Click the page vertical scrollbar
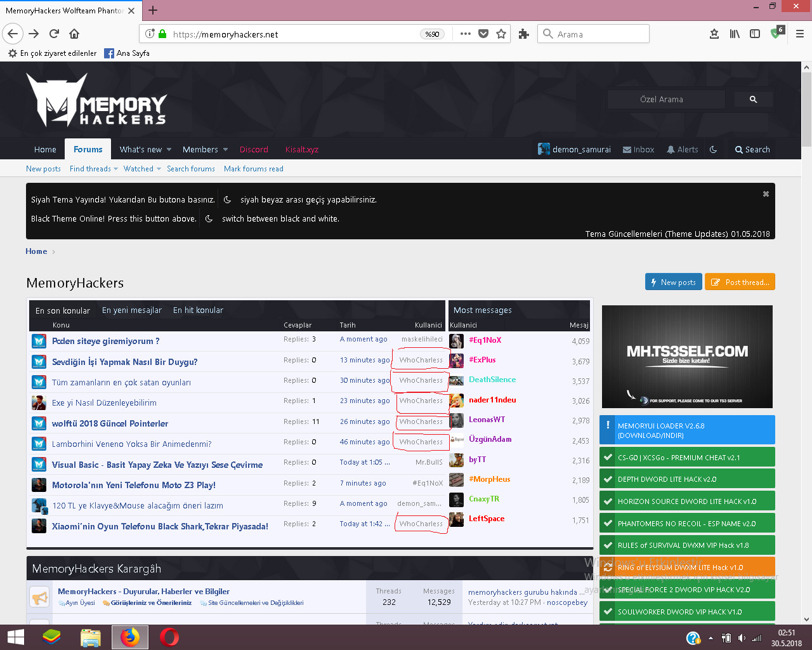This screenshot has height=650, width=812. coord(806,109)
